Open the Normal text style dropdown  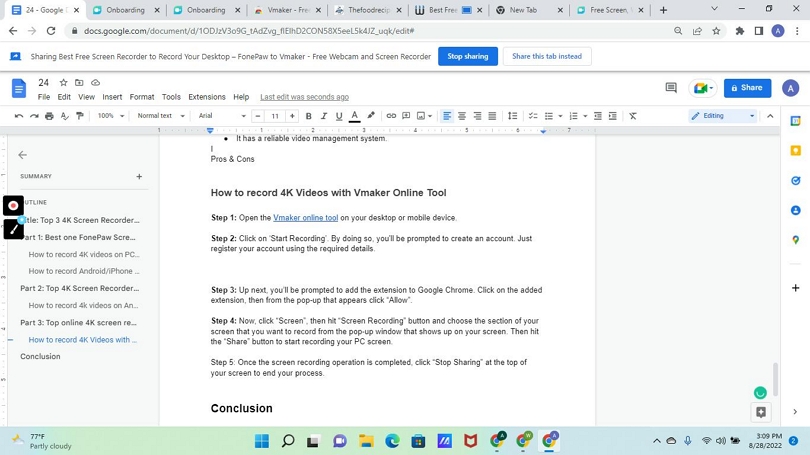[x=161, y=116]
